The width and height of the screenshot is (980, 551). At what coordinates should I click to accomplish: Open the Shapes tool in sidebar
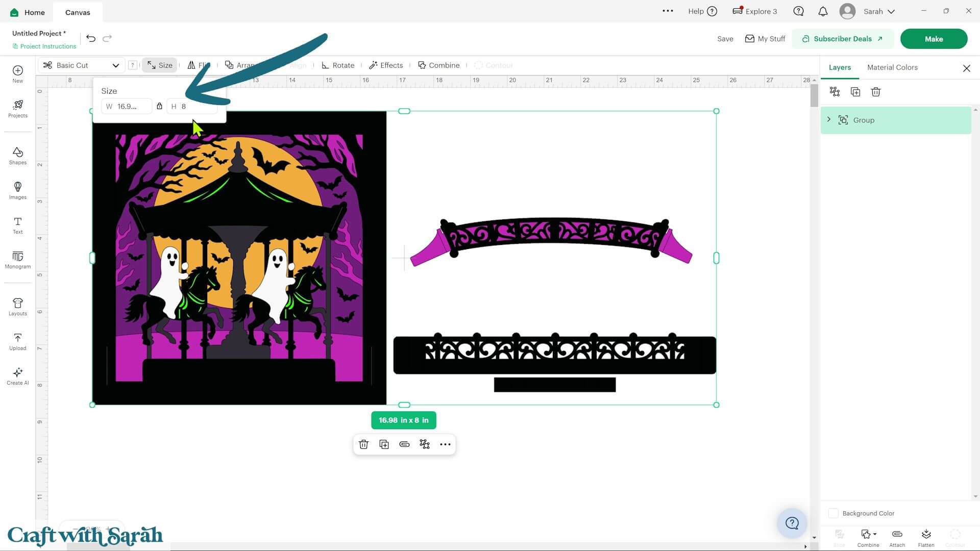click(17, 156)
